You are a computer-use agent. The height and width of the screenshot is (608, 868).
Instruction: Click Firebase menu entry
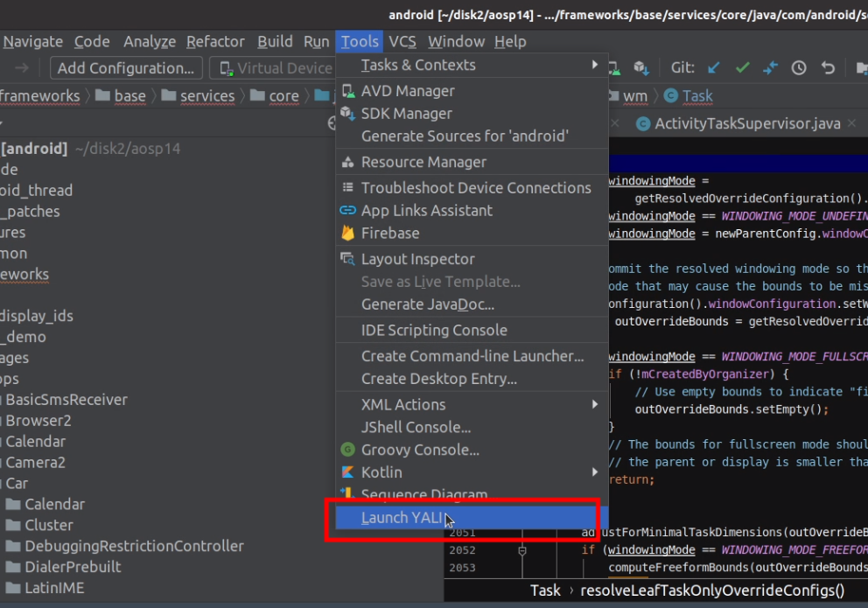tap(472, 234)
